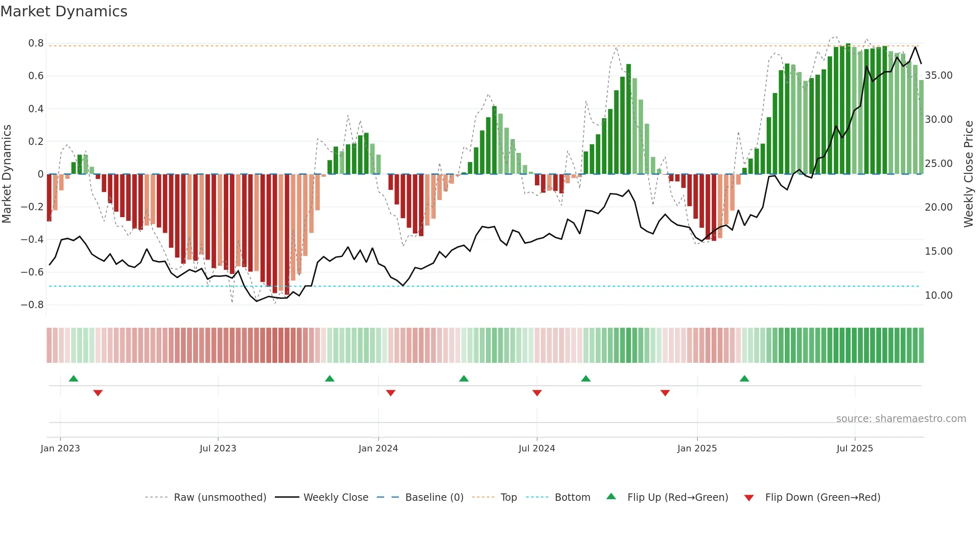Viewport: 980px width, 551px height.
Task: Select flip-up marker after Jul 2024
Action: tap(586, 378)
